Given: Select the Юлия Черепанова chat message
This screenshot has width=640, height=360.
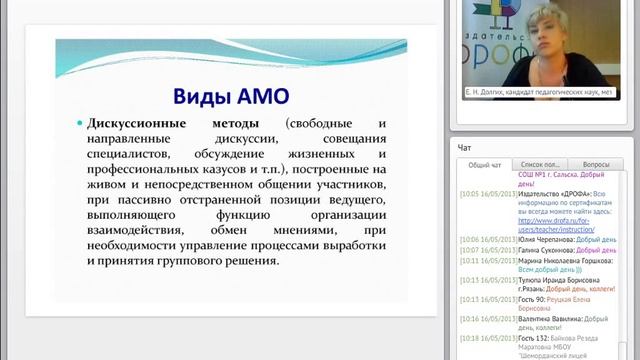Looking at the screenshot, I should click(x=538, y=240).
